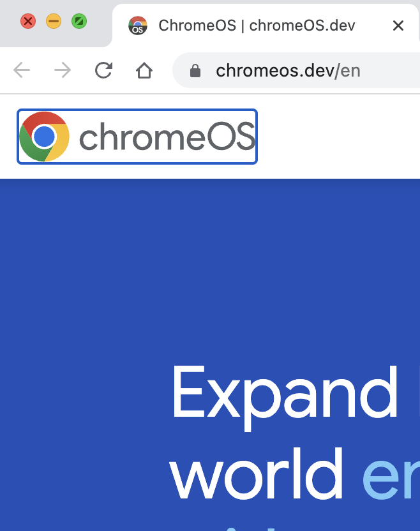420x531 pixels.
Task: Click the Forward navigation arrow
Action: pos(63,70)
